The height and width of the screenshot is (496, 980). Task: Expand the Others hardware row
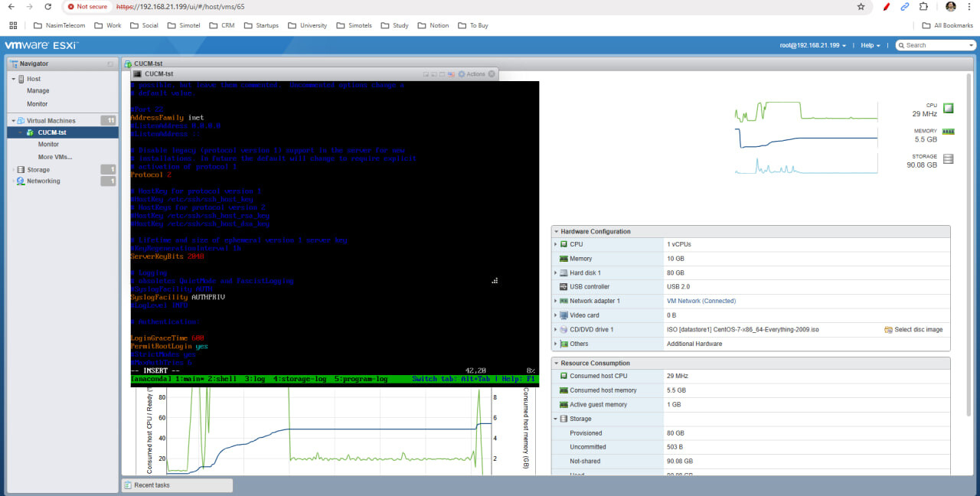point(556,344)
